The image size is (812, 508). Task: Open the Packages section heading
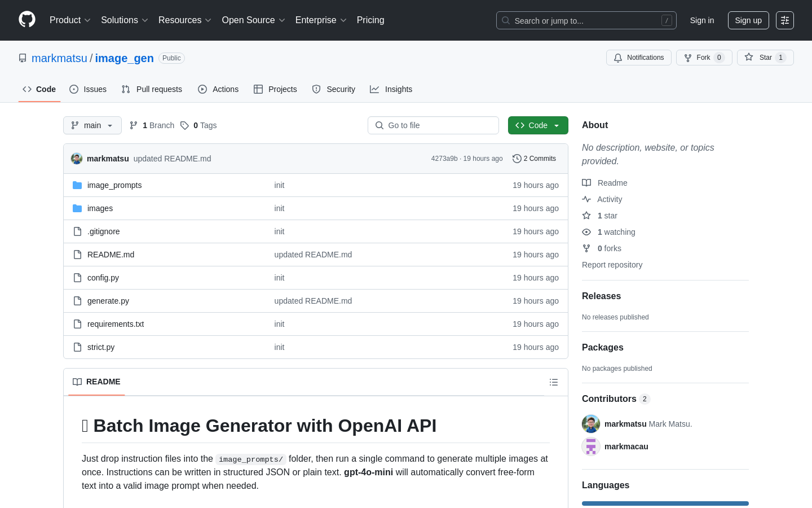[x=602, y=348]
